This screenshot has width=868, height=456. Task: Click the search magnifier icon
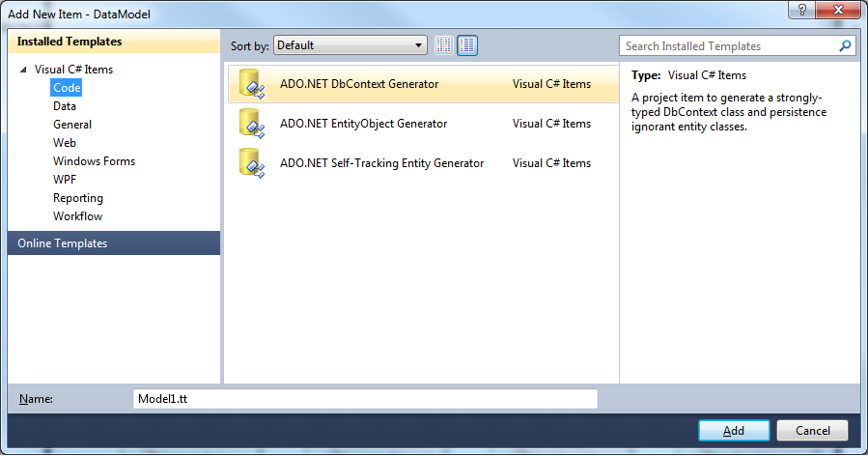(845, 45)
